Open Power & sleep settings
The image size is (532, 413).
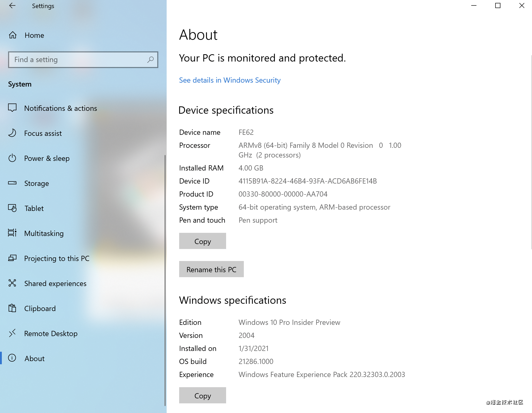tap(47, 158)
